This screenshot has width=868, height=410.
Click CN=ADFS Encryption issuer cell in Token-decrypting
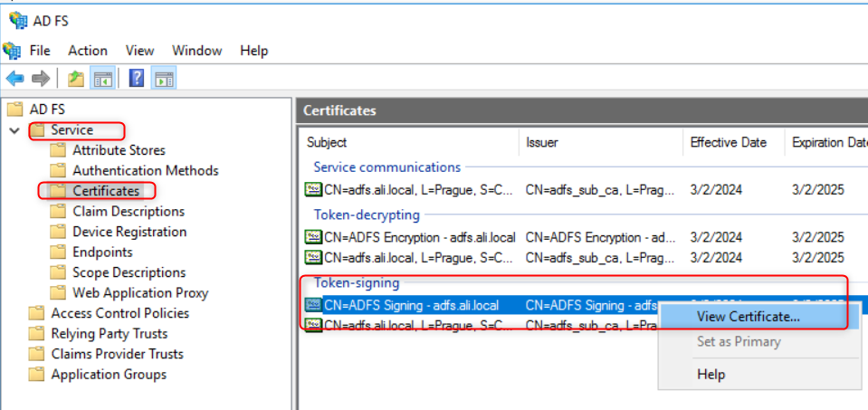[601, 237]
